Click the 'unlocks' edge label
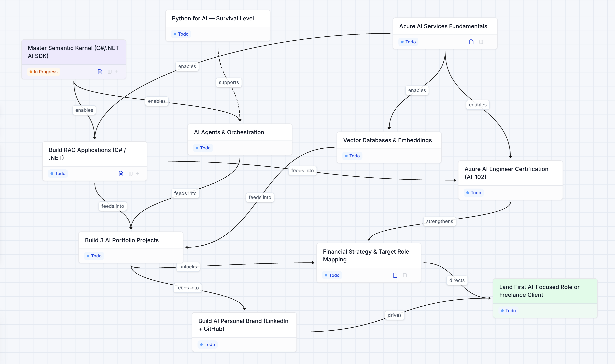The width and height of the screenshot is (615, 364). (x=188, y=267)
